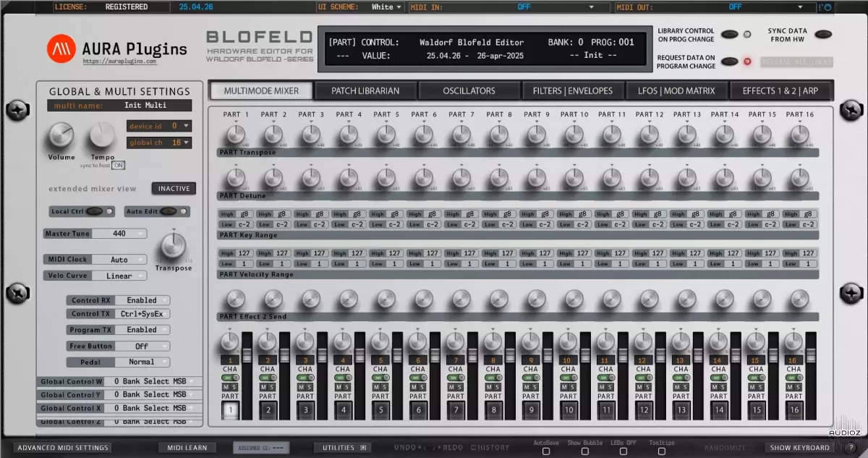The height and width of the screenshot is (458, 868).
Task: Mute part 9 with its M button
Action: tap(527, 386)
